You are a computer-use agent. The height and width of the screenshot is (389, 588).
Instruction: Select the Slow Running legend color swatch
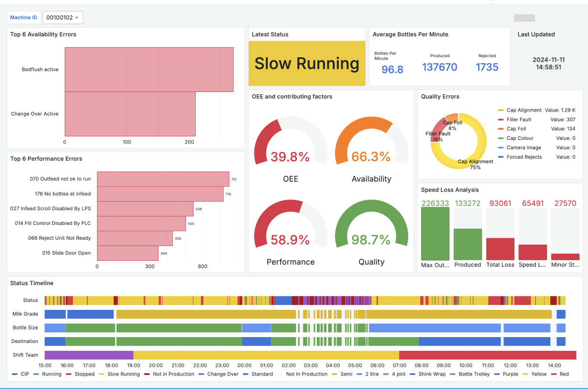(x=102, y=374)
